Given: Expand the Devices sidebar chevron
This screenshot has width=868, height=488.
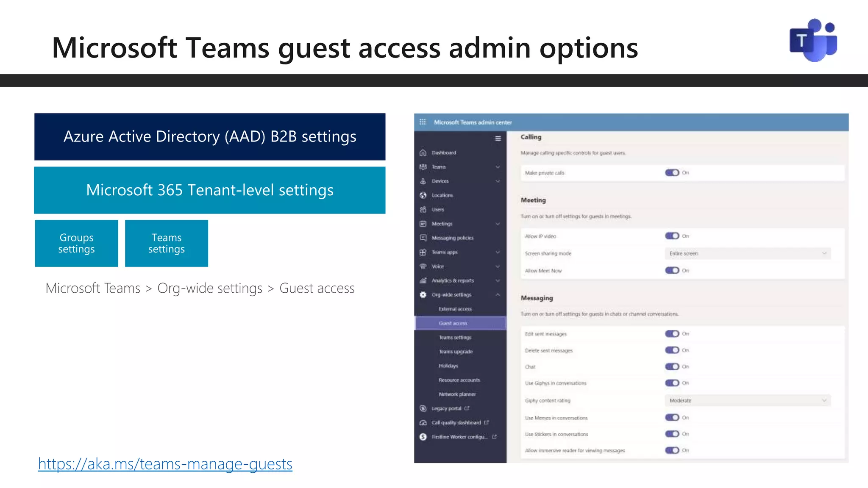Looking at the screenshot, I should tap(498, 181).
